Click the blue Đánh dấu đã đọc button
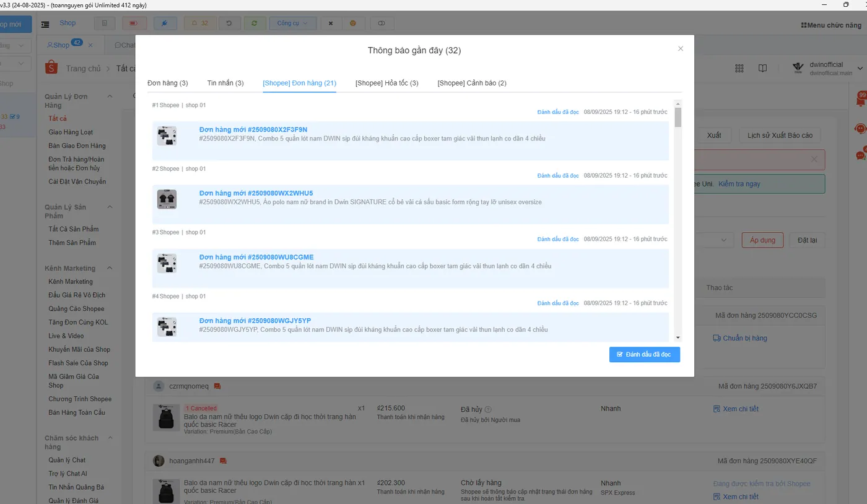 click(x=645, y=354)
